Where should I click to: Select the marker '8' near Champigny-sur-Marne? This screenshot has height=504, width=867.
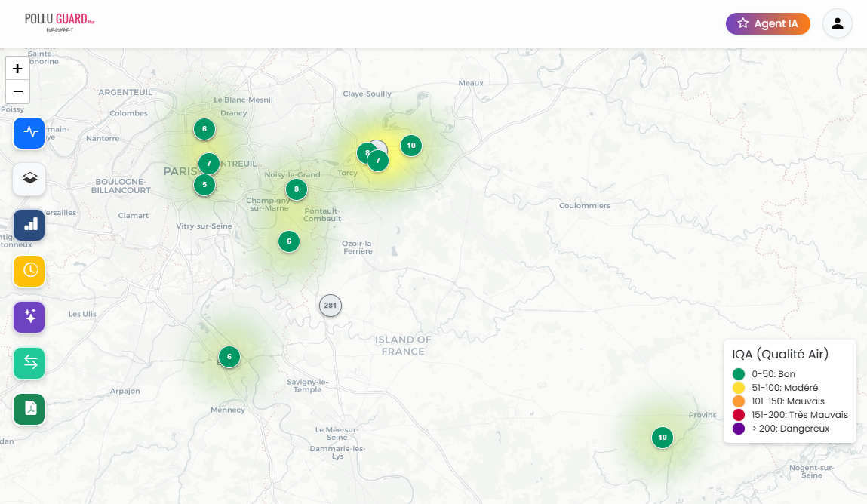point(297,189)
